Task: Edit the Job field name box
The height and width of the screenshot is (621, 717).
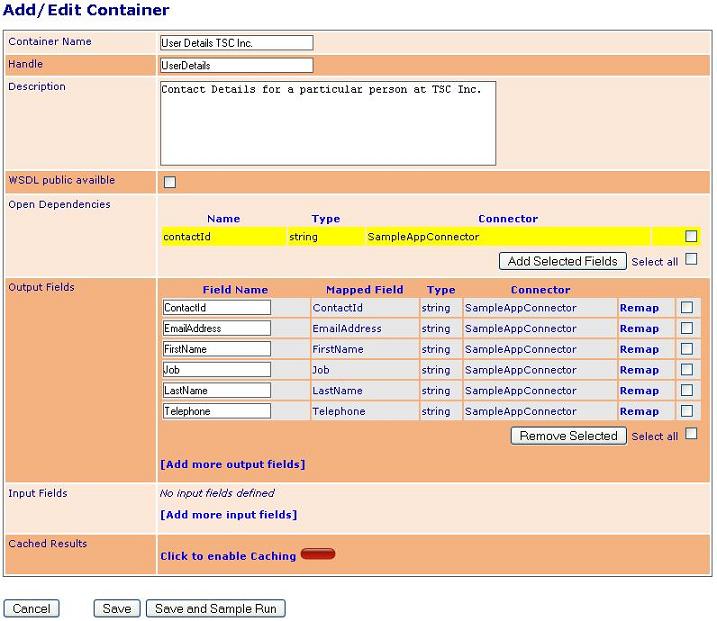Action: 217,369
